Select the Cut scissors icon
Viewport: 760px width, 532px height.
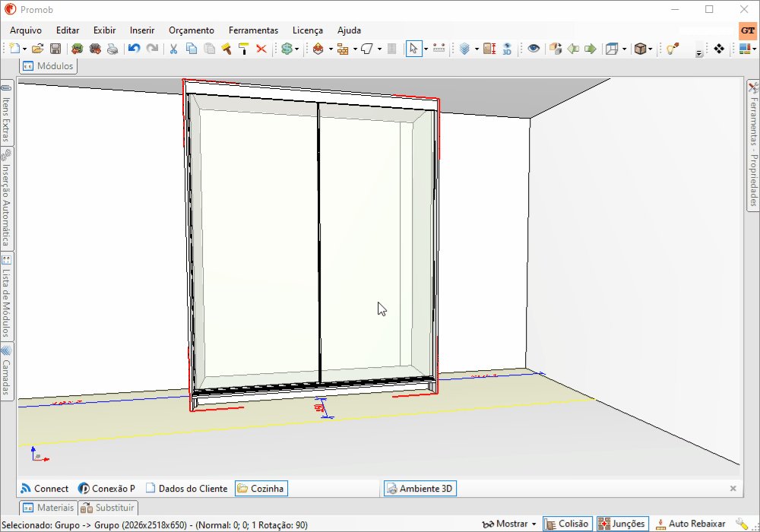pos(173,49)
